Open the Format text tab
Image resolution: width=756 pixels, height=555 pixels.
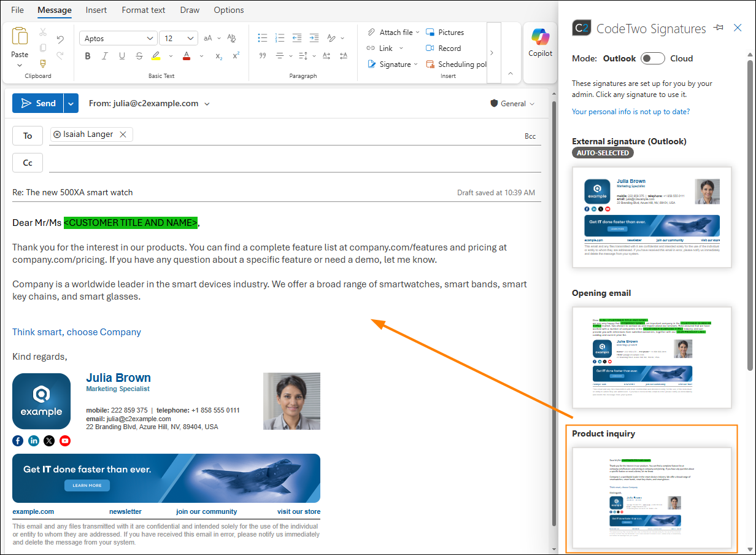tap(144, 10)
